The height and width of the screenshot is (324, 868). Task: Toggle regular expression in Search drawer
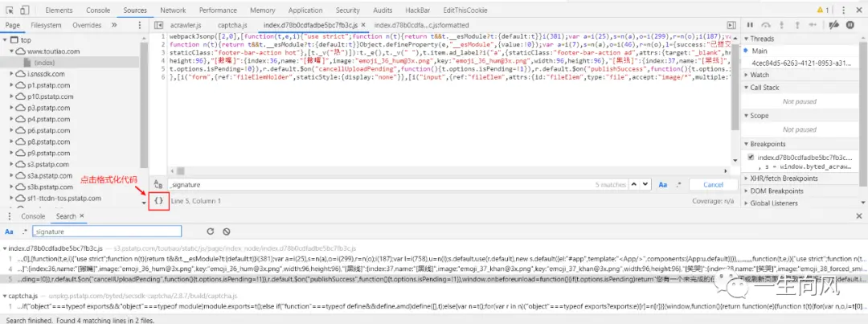coord(25,232)
